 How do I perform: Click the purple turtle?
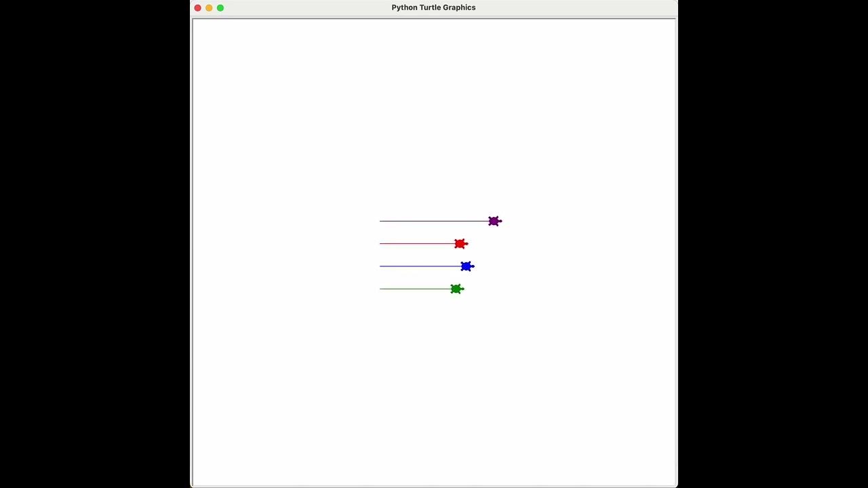click(x=494, y=221)
